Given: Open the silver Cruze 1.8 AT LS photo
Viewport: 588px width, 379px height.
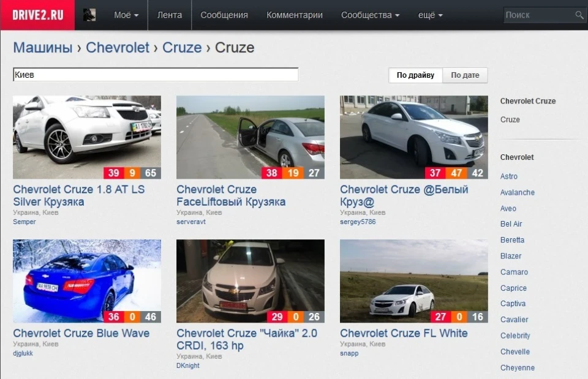Looking at the screenshot, I should [87, 137].
